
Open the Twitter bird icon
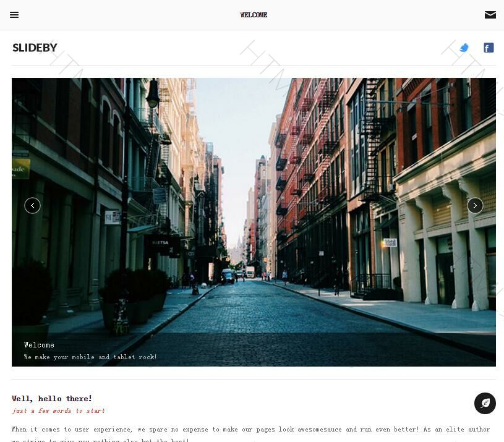tap(464, 48)
